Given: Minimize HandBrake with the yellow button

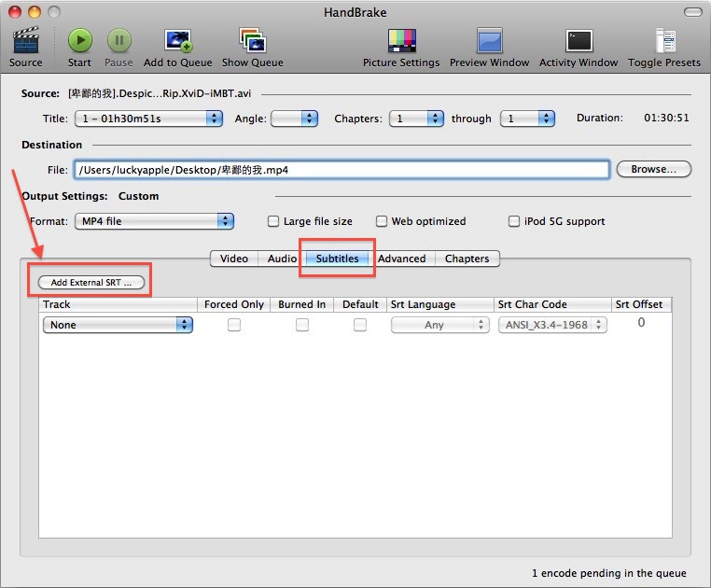Looking at the screenshot, I should click(x=35, y=12).
